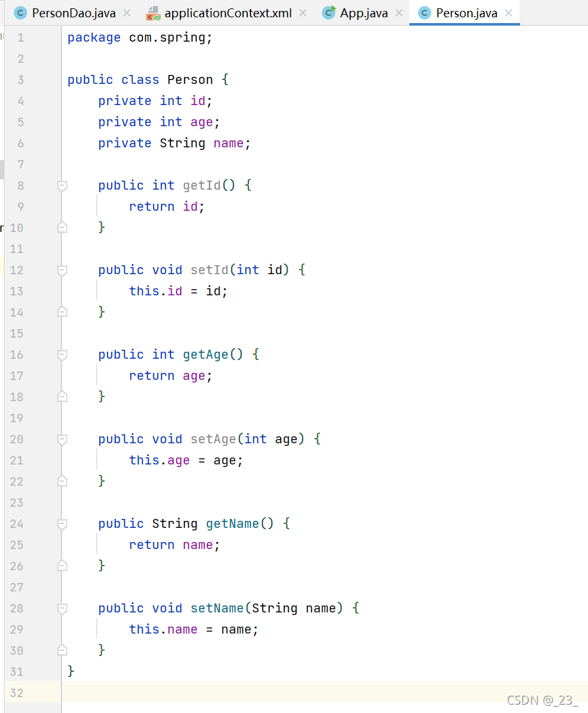Close the applicationContext.xml tab

(x=303, y=13)
